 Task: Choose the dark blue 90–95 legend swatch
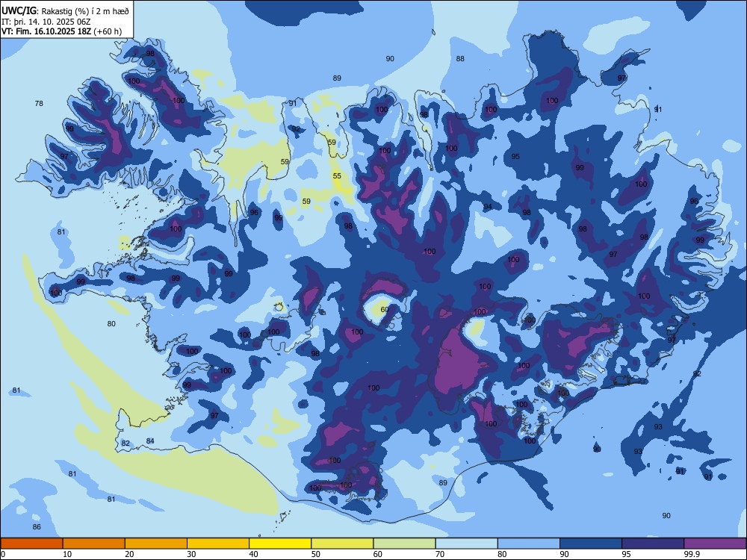591,544
